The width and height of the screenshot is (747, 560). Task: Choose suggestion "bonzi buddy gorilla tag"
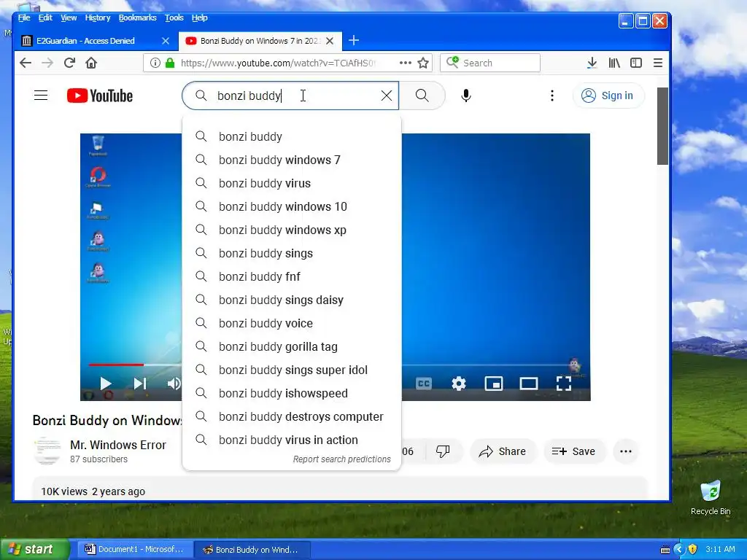pos(292,346)
